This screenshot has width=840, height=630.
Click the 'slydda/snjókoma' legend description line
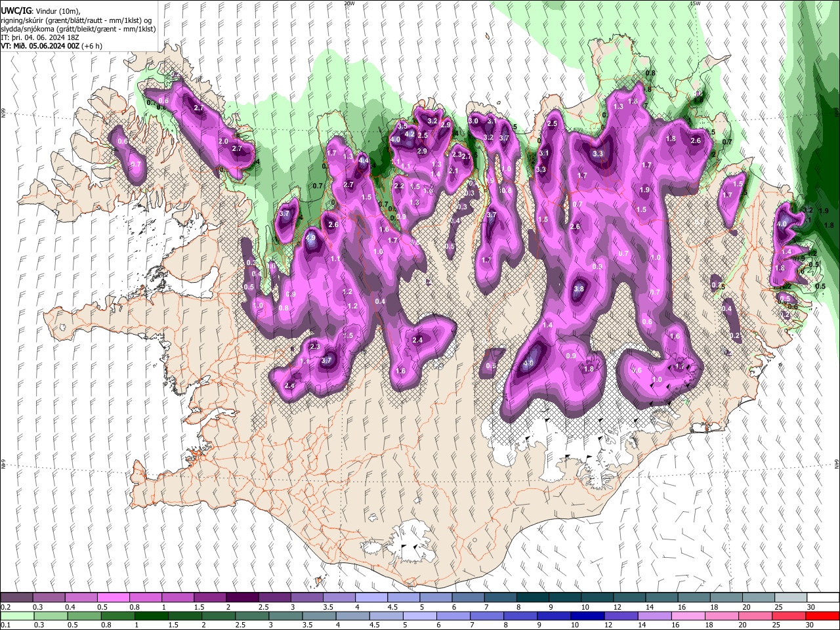coord(78,29)
